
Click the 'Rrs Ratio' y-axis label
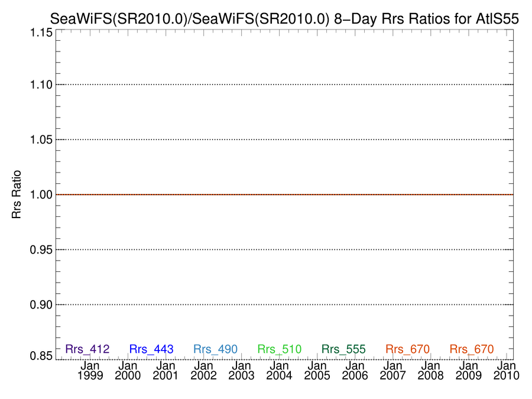(17, 194)
